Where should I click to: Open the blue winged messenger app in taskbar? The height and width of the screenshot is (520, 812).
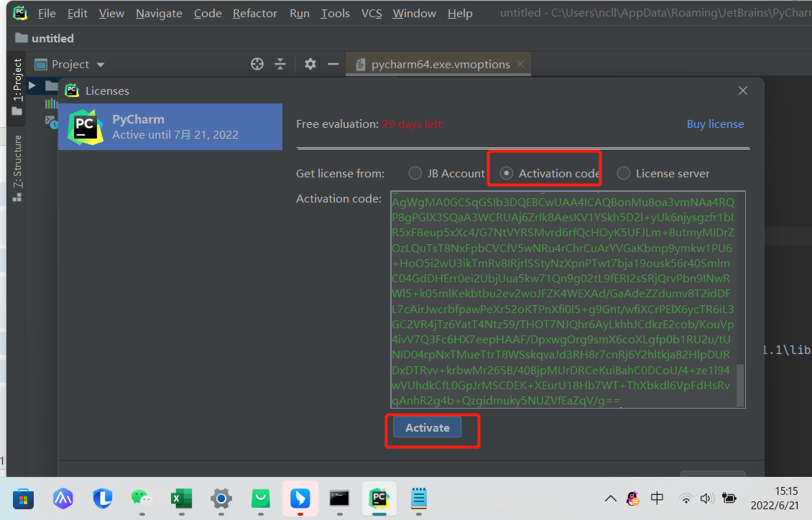(x=300, y=498)
